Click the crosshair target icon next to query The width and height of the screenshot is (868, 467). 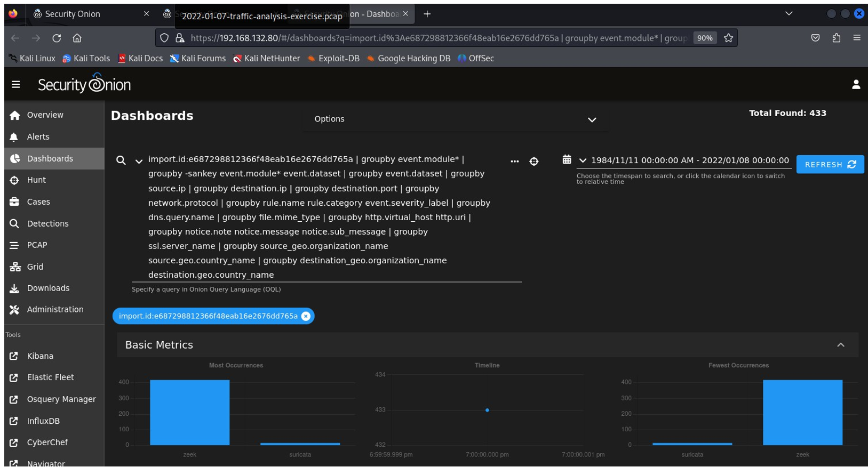[533, 162]
